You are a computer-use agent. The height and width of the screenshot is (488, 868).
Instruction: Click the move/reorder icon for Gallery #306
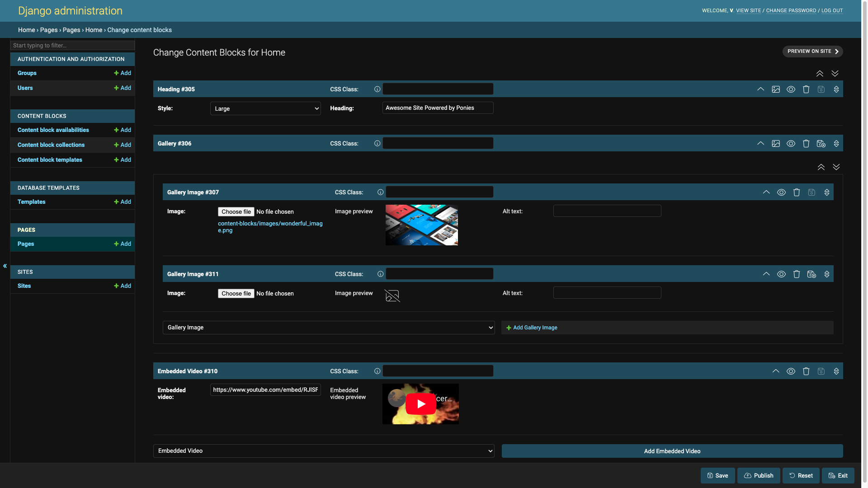click(x=837, y=143)
